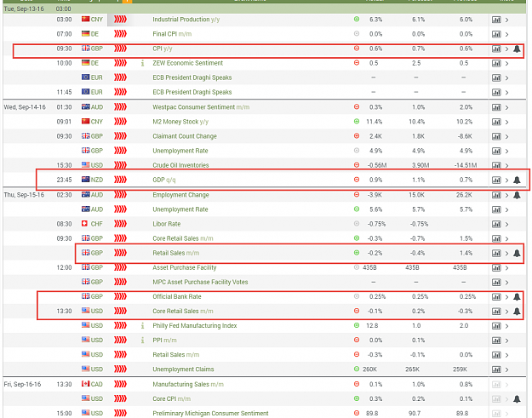532x418 pixels.
Task: Open chart icon for Industrial Production y/y
Action: (496, 20)
